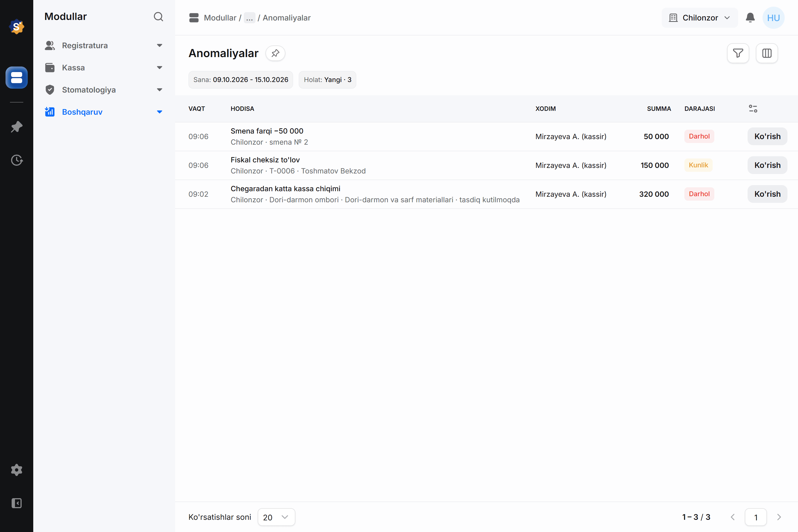The image size is (798, 532).
Task: Pin the Anomaliyalar page
Action: pos(275,53)
